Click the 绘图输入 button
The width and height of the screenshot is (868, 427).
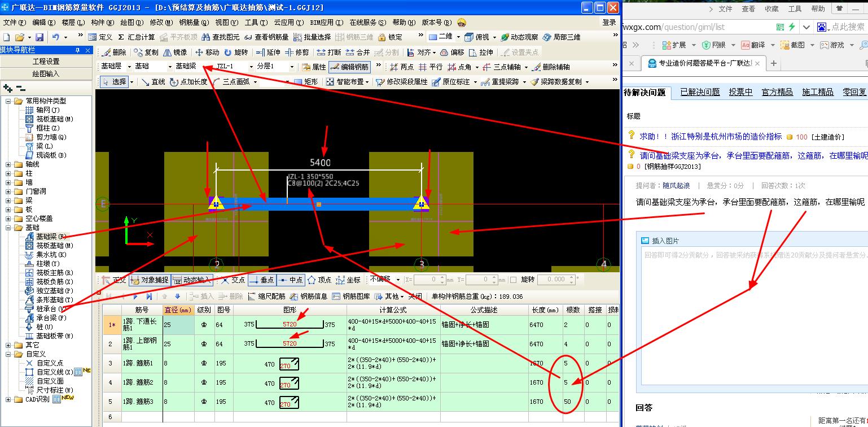click(46, 73)
